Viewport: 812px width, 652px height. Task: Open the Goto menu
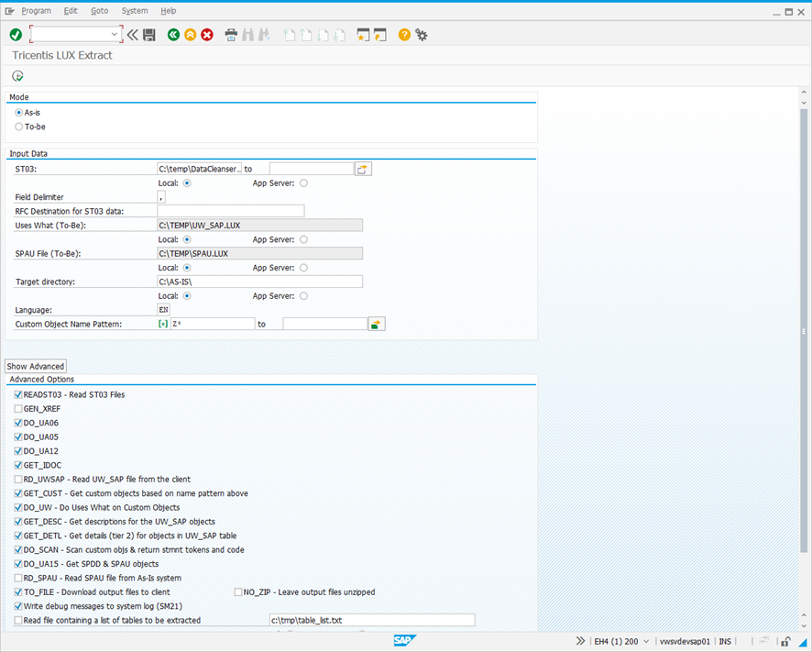point(99,10)
